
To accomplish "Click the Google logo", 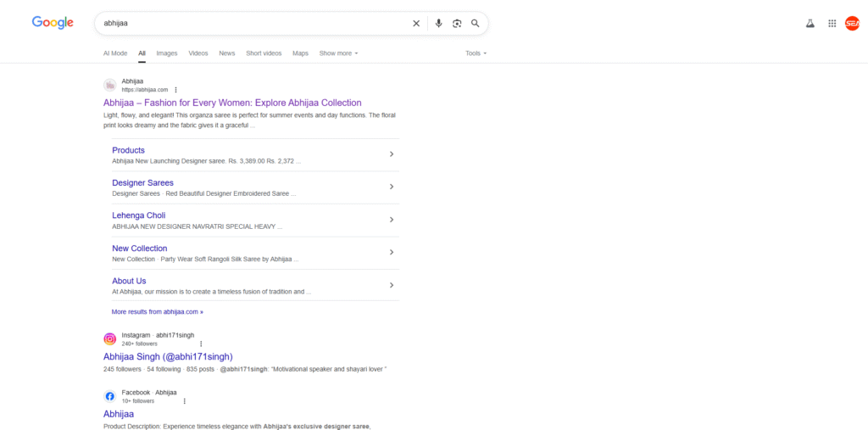I will 53,23.
